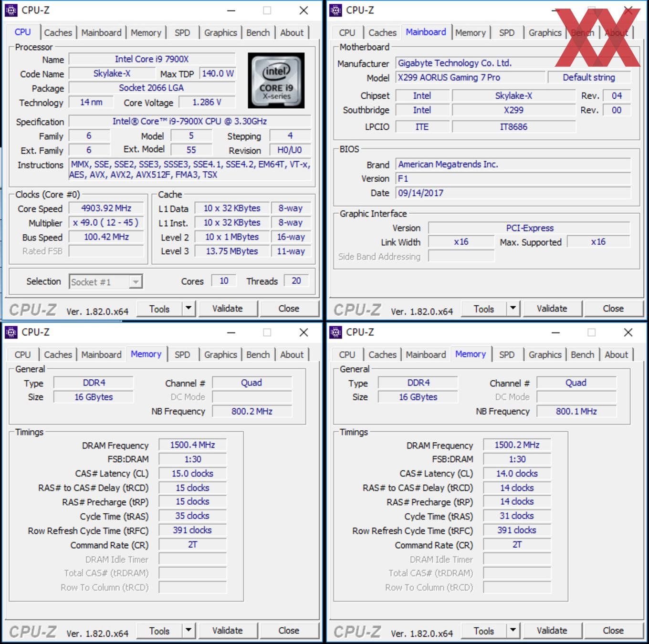Close the bottom-right CPU-Z window with X

pyautogui.click(x=628, y=332)
